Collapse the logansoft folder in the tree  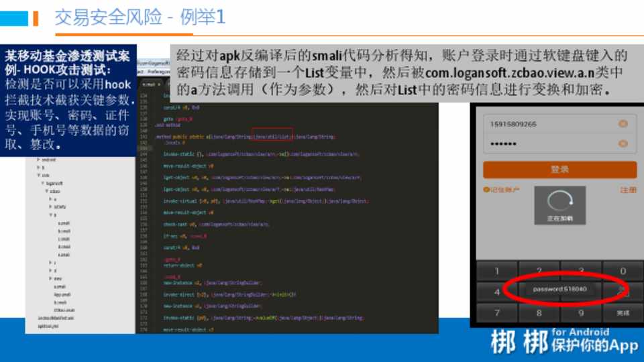click(x=42, y=182)
